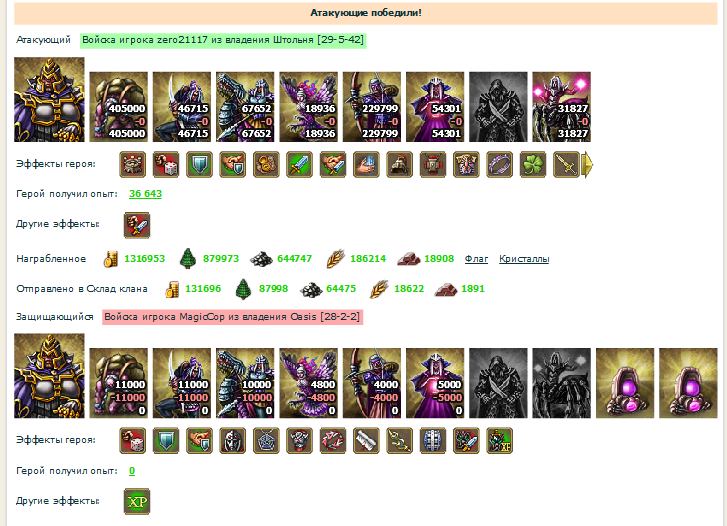Click the attacker unit with 405000 troops
727x526 pixels.
(x=119, y=107)
